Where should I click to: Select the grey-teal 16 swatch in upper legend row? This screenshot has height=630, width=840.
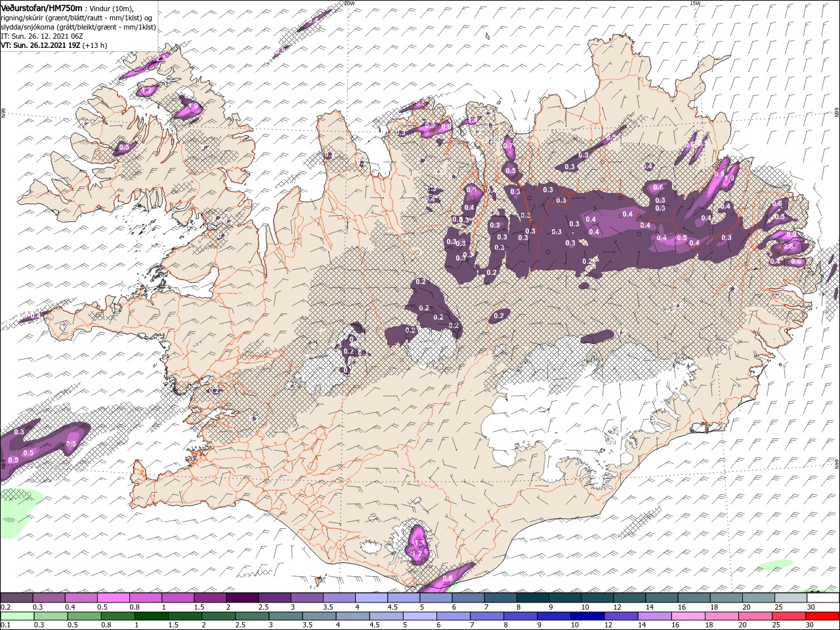(694, 598)
